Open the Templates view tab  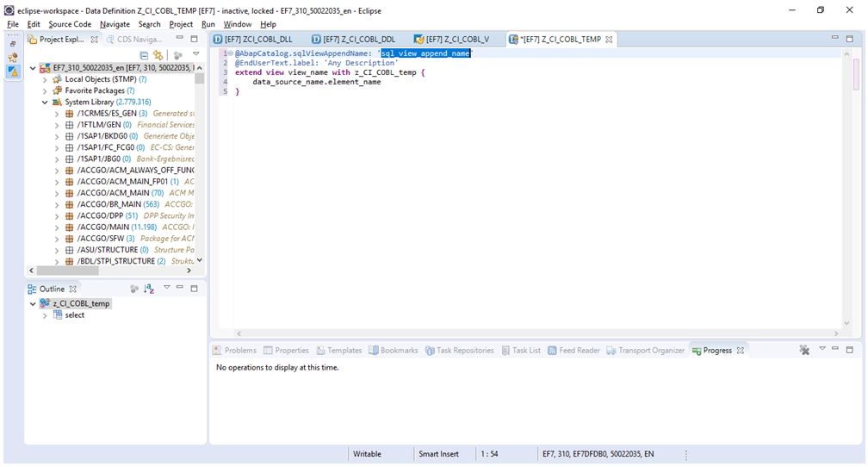pos(338,351)
